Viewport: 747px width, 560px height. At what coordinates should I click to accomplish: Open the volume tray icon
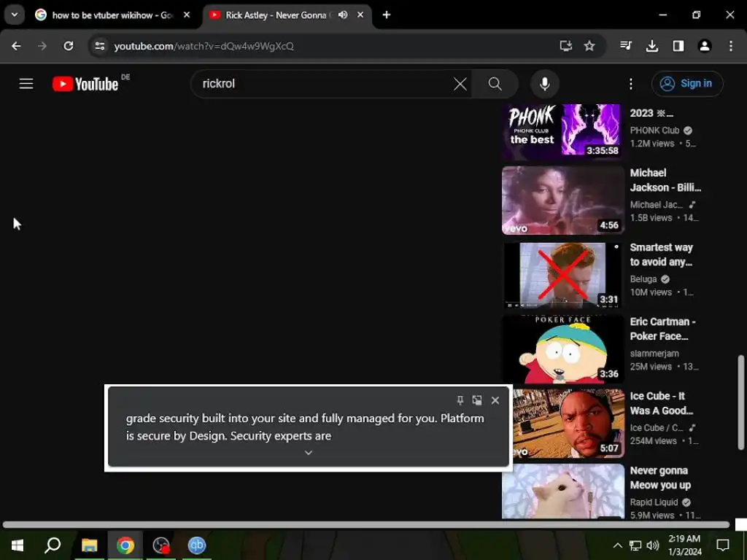[x=653, y=545]
